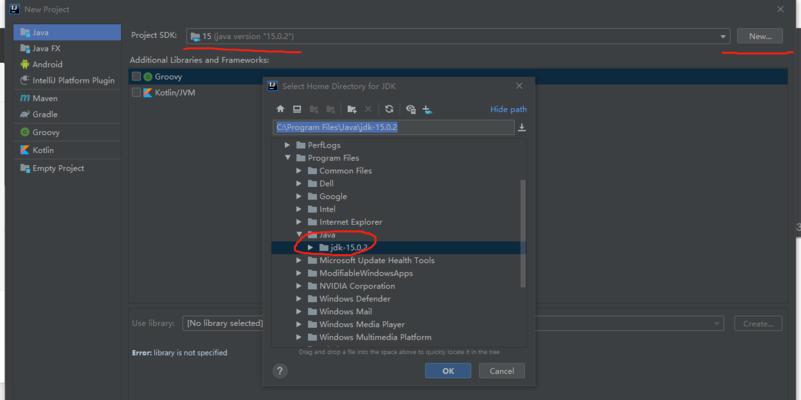Click the Google folder icon
The image size is (801, 400).
pos(313,196)
